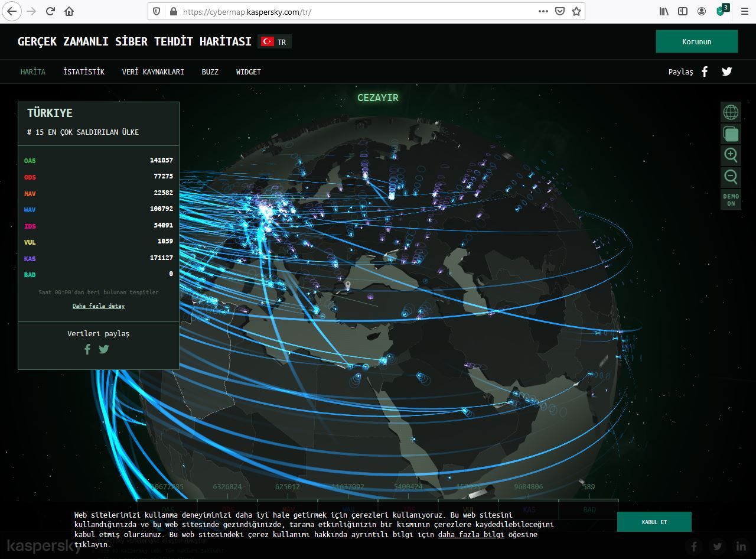Select the IDS row showing 54091
756x559 pixels.
[99, 226]
